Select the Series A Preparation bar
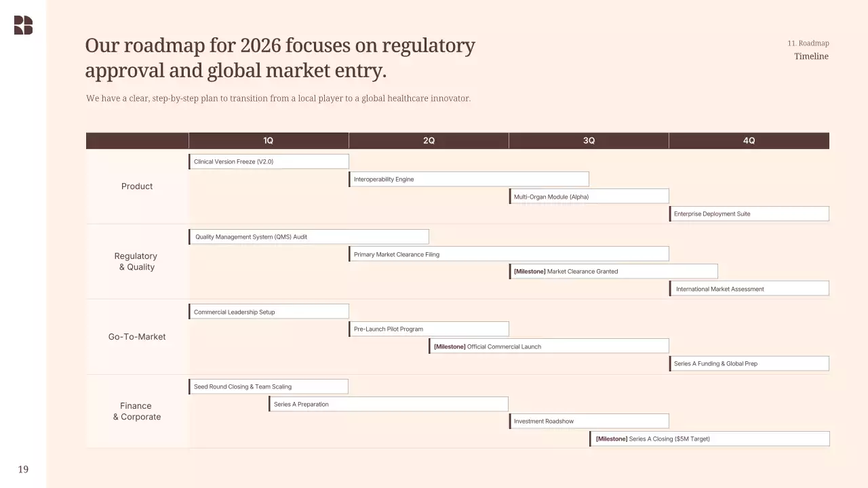868x488 pixels. coord(389,404)
